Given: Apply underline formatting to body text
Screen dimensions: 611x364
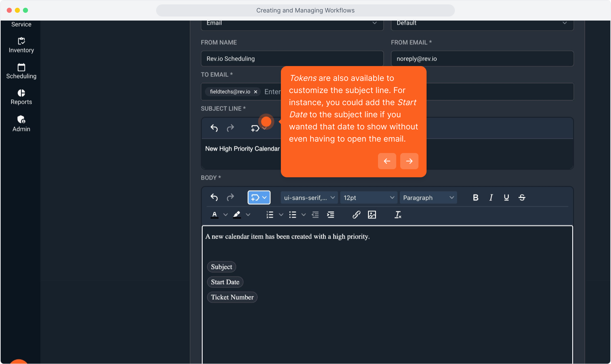Looking at the screenshot, I should pyautogui.click(x=506, y=198).
